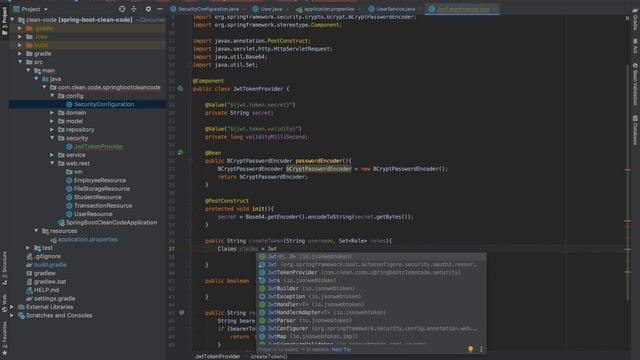The height and width of the screenshot is (360, 640).
Task: Expand the service package
Action: [x=52, y=155]
